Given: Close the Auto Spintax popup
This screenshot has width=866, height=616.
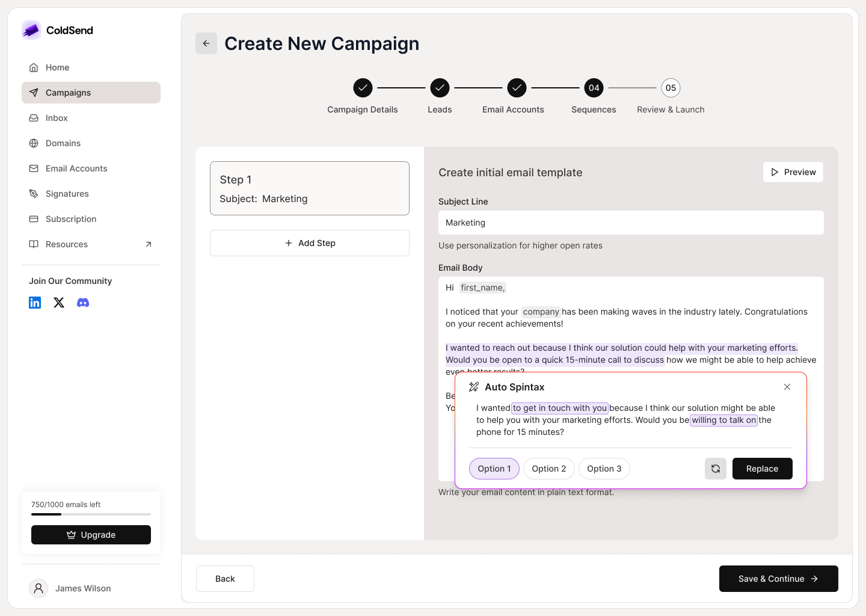Looking at the screenshot, I should tap(787, 387).
